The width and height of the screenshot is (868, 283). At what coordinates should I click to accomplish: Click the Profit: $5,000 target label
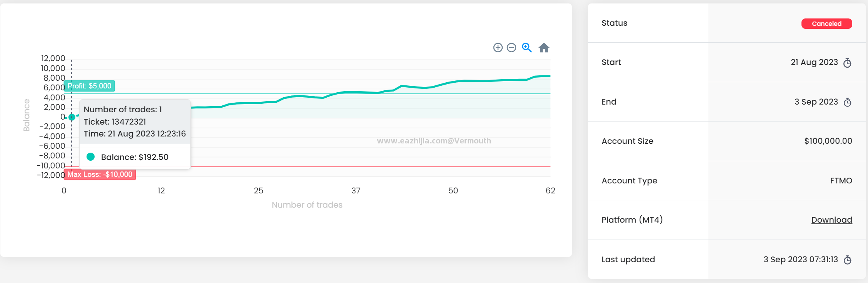coord(89,86)
